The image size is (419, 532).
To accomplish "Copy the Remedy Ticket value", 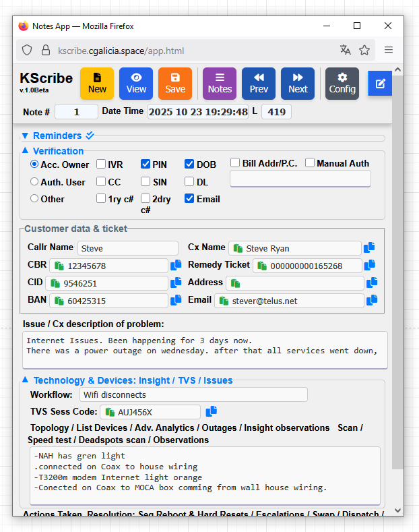I will click(x=370, y=265).
